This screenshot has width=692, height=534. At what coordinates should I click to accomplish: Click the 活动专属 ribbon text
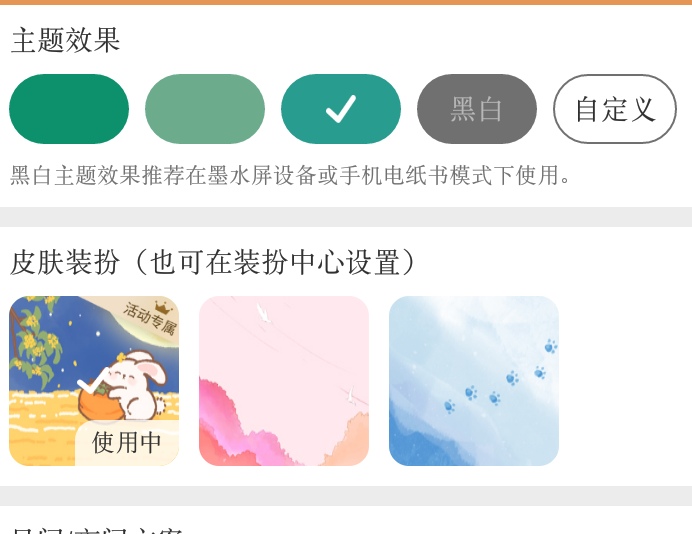click(150, 319)
